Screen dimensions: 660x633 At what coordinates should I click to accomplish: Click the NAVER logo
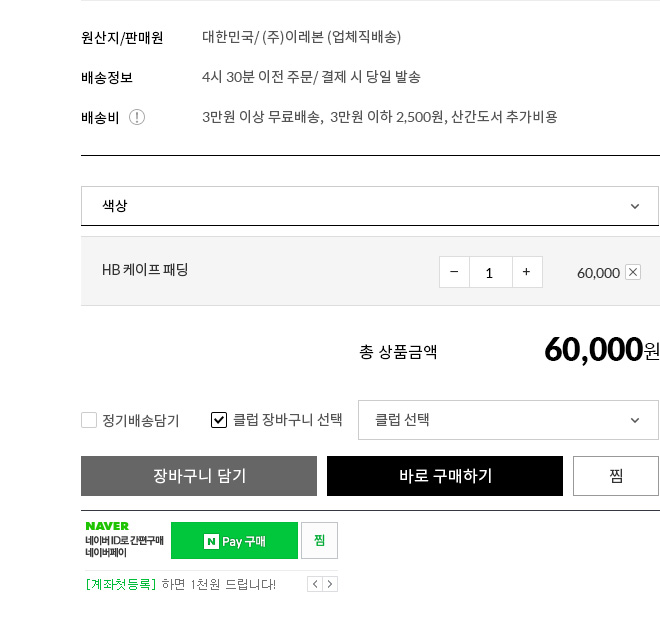[107, 526]
